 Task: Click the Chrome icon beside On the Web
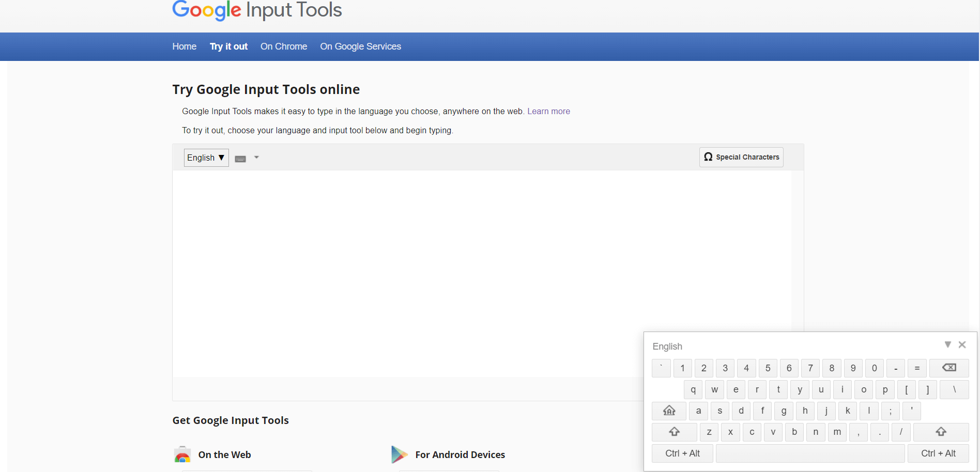tap(182, 454)
